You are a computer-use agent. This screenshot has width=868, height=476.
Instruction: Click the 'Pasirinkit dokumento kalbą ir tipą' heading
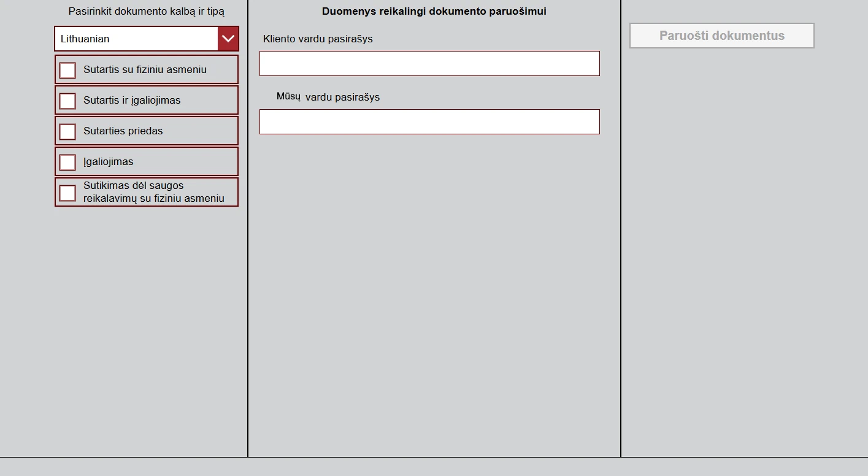coord(146,12)
